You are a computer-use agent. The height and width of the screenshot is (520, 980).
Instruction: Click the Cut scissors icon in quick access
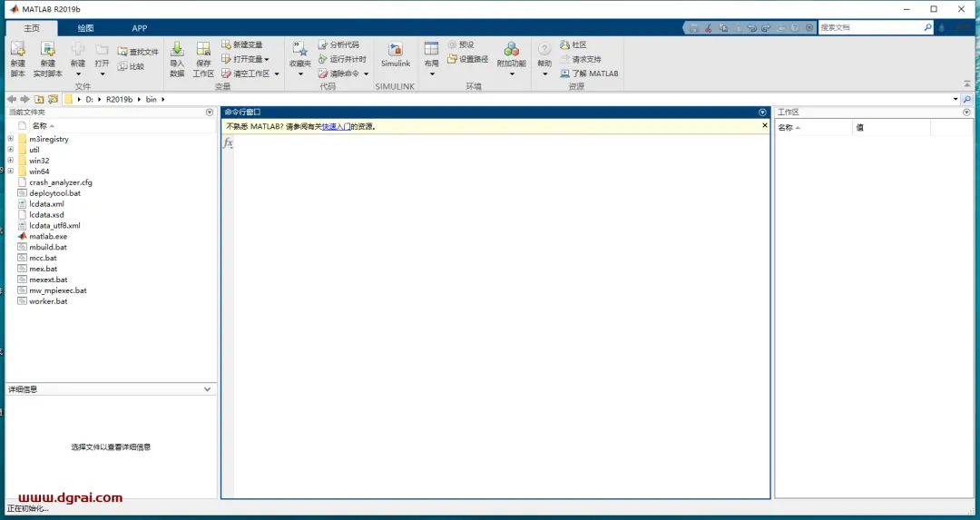click(x=708, y=28)
